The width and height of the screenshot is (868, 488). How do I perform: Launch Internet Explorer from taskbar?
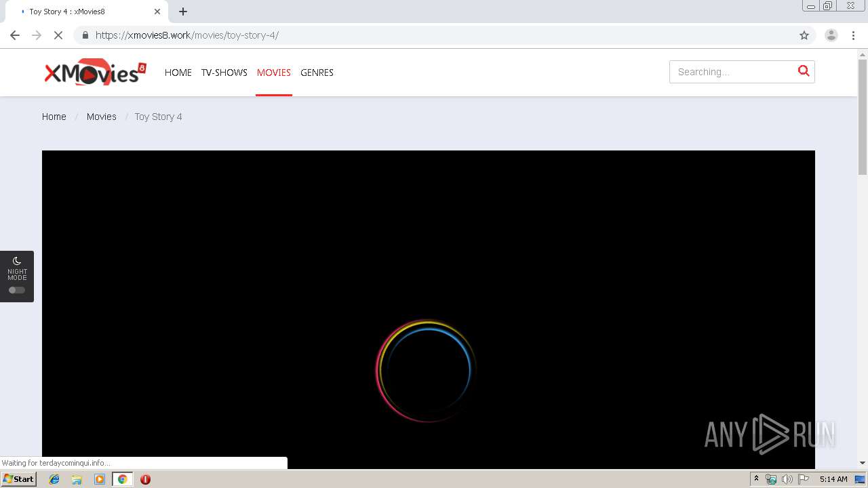[x=54, y=479]
